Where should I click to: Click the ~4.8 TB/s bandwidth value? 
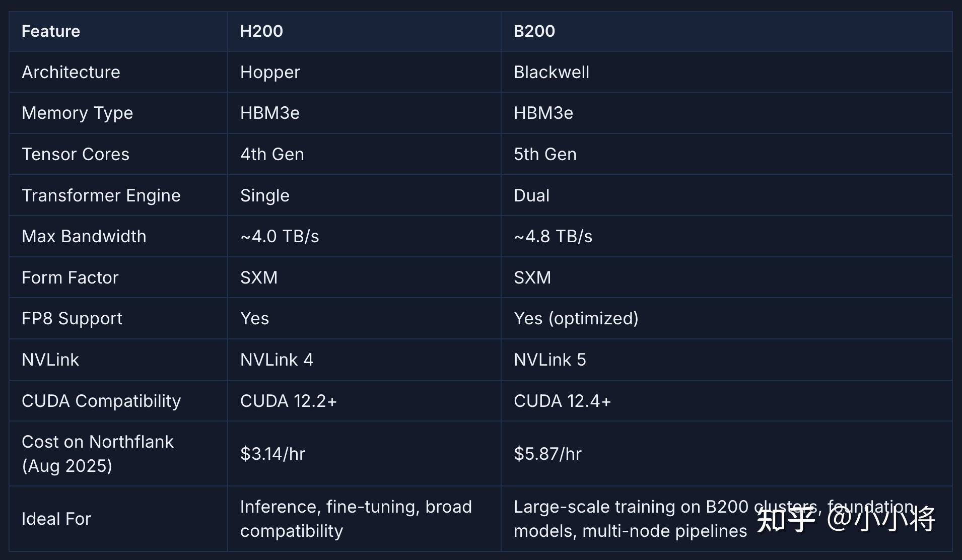coord(553,236)
